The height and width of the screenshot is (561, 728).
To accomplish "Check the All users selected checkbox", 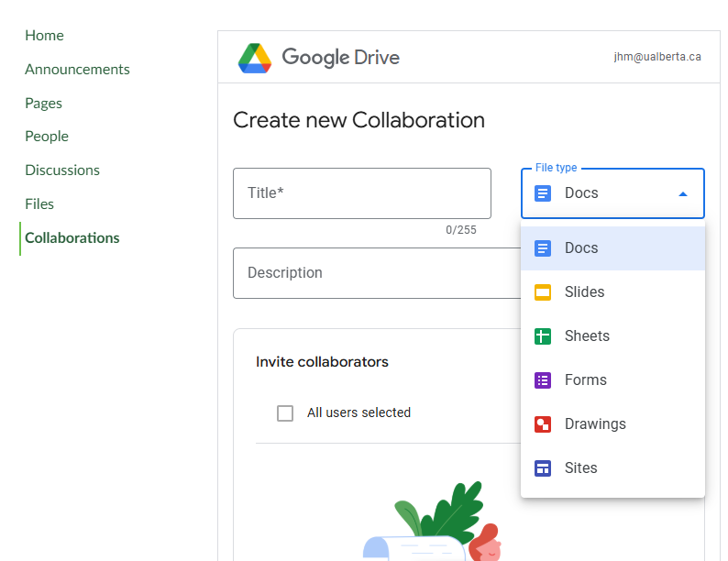I will 285,413.
